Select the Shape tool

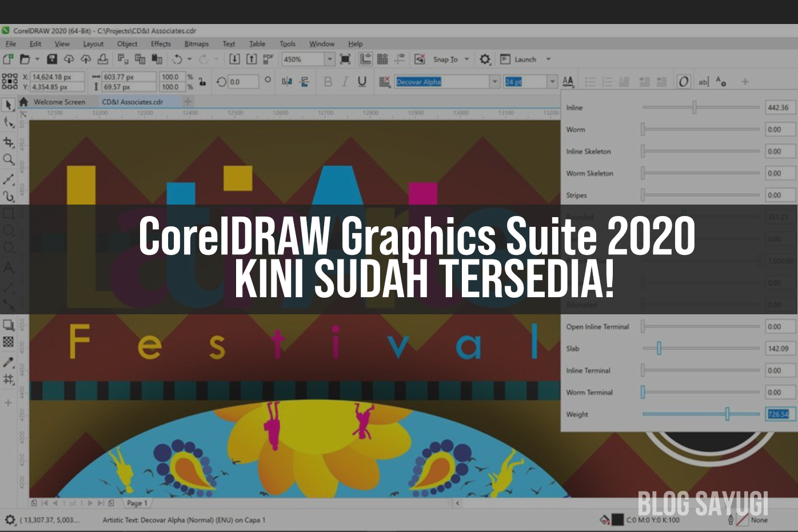coord(9,123)
